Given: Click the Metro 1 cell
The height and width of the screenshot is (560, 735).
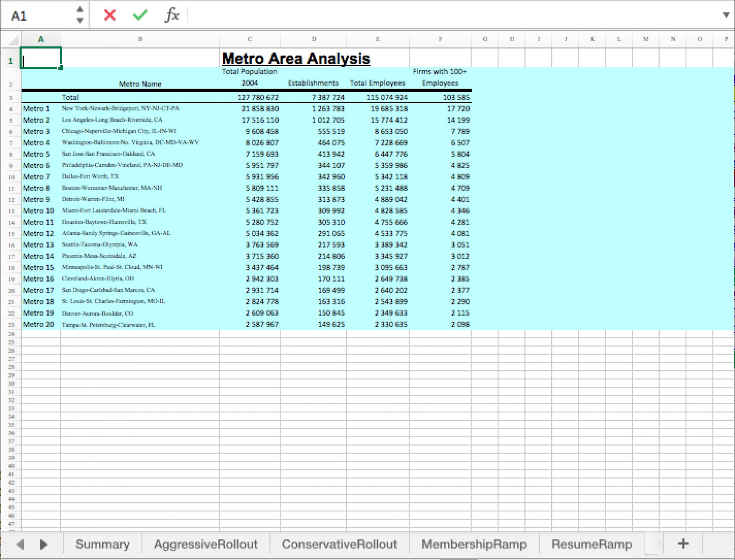Looking at the screenshot, I should click(x=41, y=109).
